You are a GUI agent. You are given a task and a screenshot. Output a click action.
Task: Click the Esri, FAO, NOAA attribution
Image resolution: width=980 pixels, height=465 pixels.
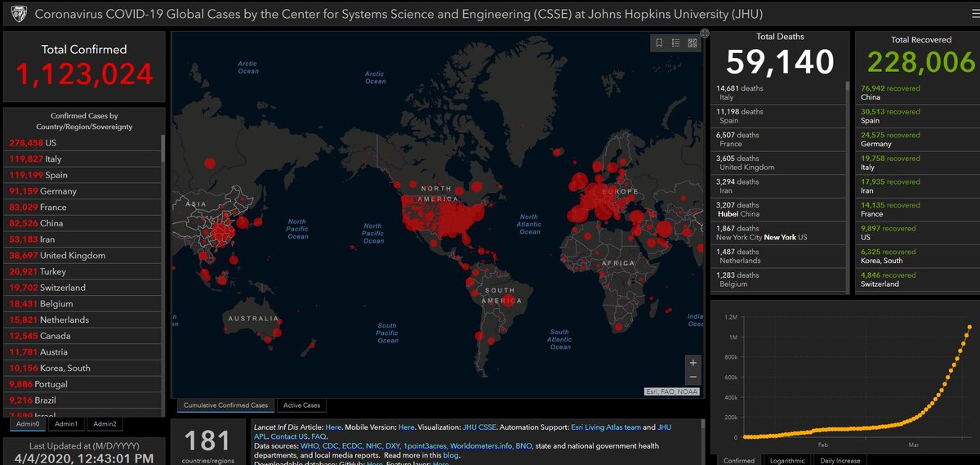tap(672, 391)
